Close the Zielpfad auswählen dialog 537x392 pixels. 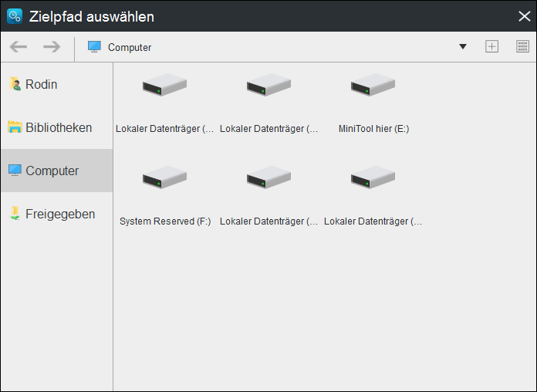tap(524, 16)
